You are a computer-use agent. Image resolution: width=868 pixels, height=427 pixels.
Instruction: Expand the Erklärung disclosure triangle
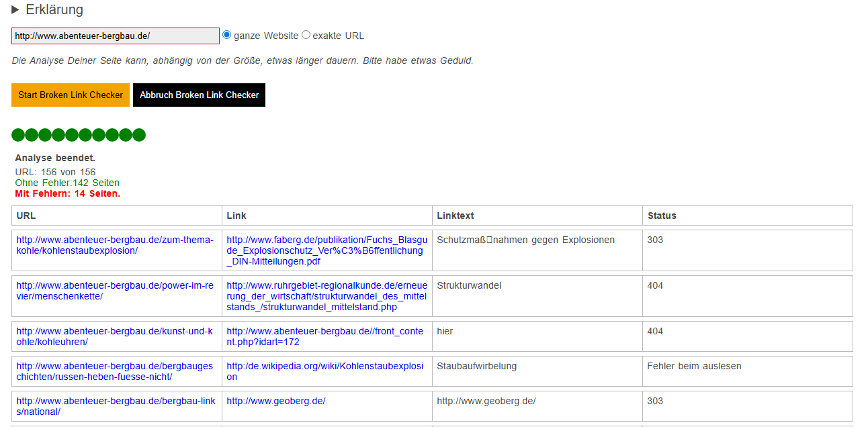pyautogui.click(x=16, y=10)
